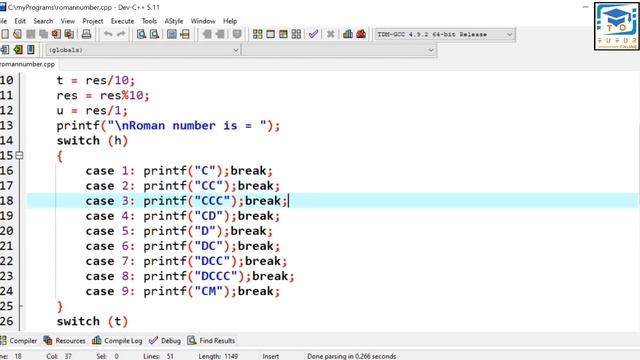Delete profiling information red icon
Viewport: 640px width, 360px height.
tap(361, 34)
